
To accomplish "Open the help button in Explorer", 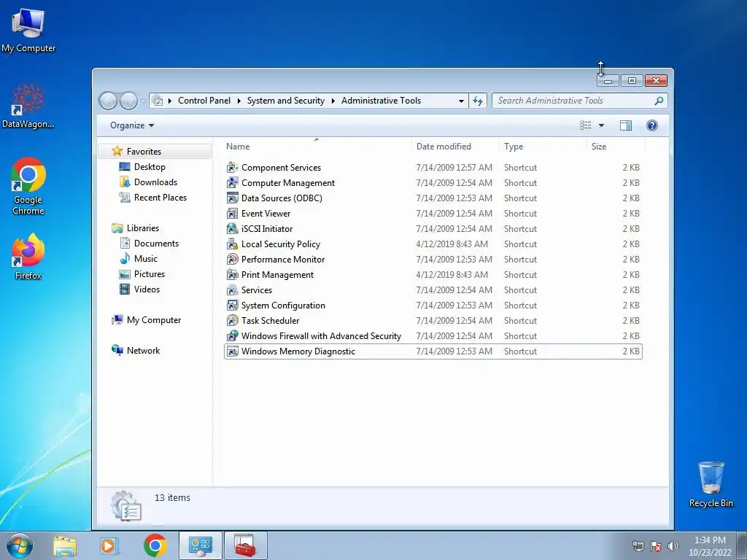I will click(x=651, y=125).
